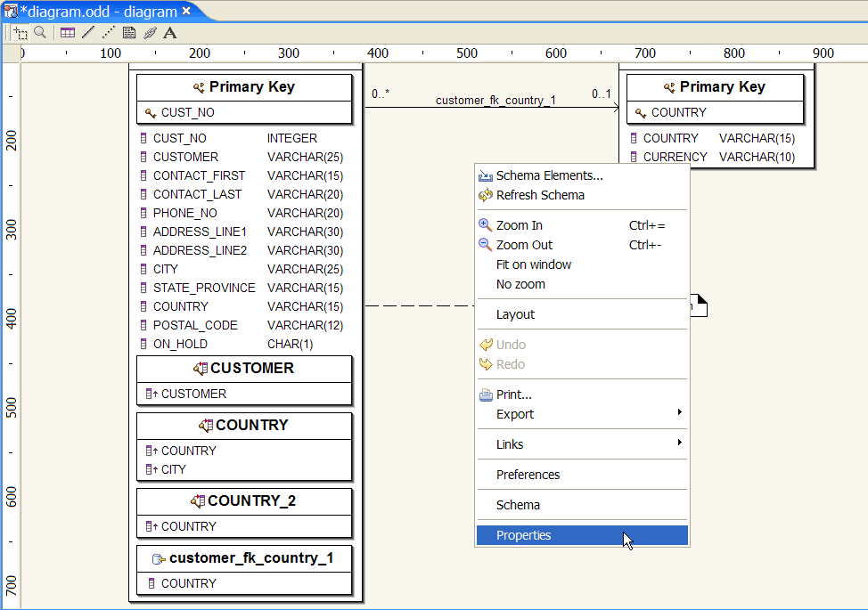This screenshot has height=610, width=868.
Task: Select the note tool in toolbar
Action: tap(129, 33)
